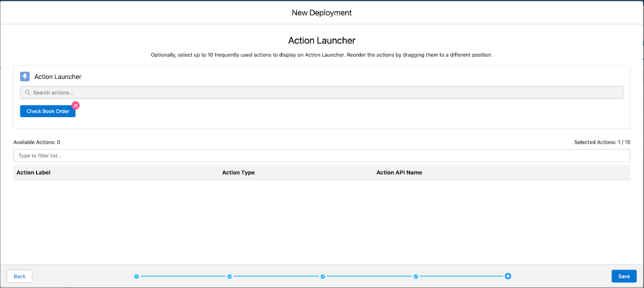The image size is (644, 288).
Task: Click the Available Actions: 0 text
Action: 37,142
